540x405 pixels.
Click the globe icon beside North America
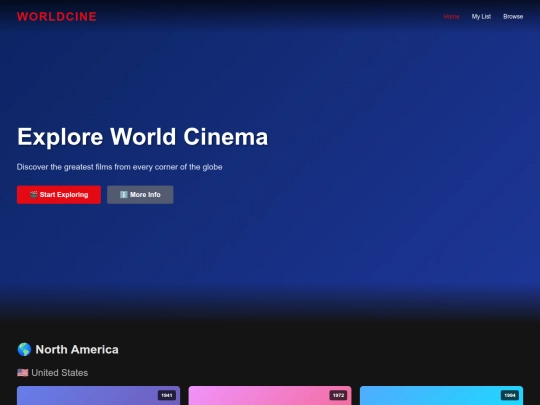click(x=24, y=349)
